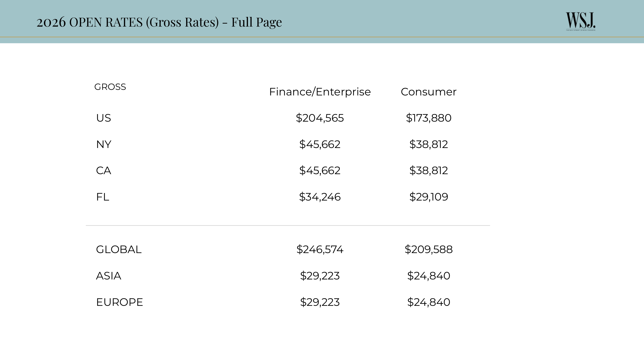Click GLOBAL Consumer rate $209,588
This screenshot has width=644, height=362.
(428, 250)
